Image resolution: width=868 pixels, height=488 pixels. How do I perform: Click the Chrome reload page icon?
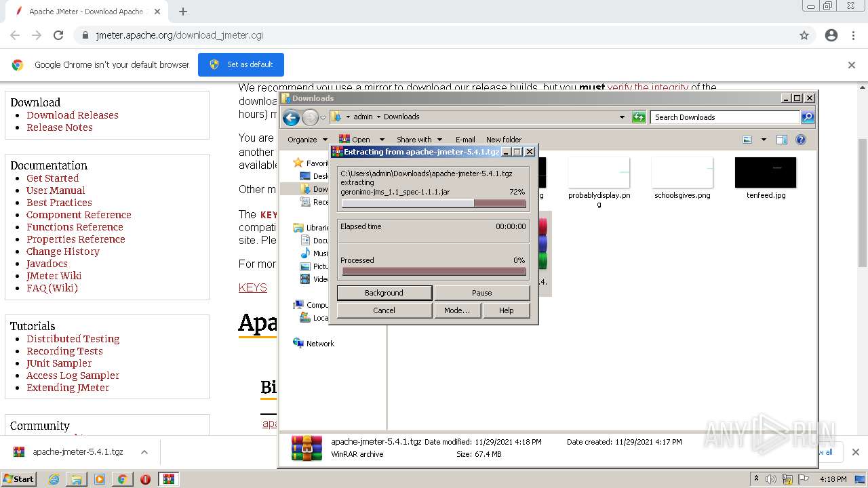click(x=58, y=35)
